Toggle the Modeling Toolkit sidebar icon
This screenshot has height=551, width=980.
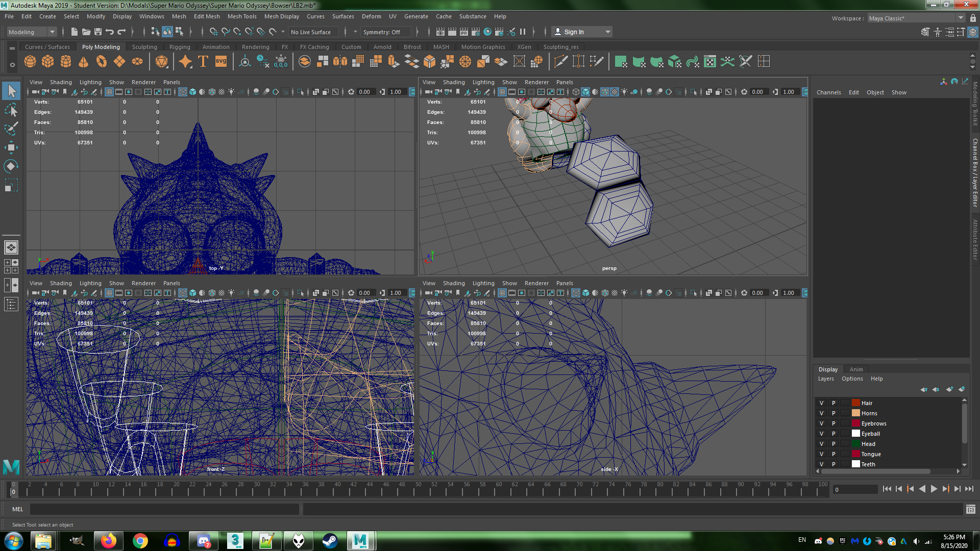tap(925, 32)
